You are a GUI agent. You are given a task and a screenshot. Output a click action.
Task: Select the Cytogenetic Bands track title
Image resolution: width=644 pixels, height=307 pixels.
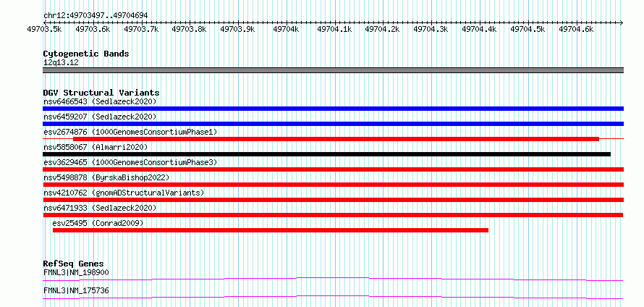(86, 54)
